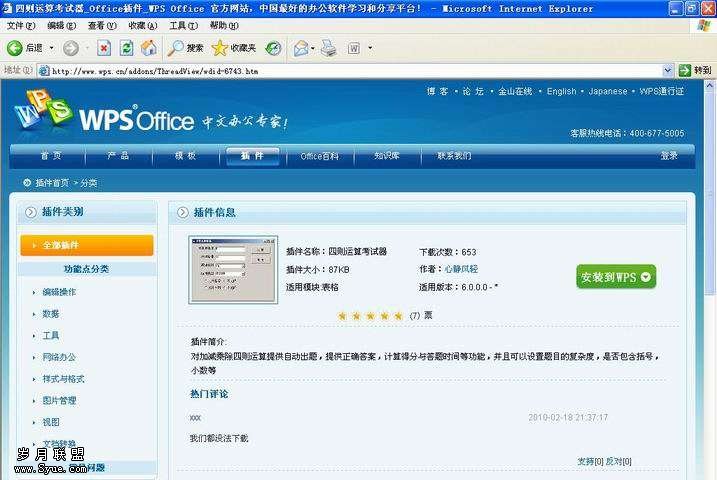
Task: Go to the 模板 navigation tab
Action: 185,155
